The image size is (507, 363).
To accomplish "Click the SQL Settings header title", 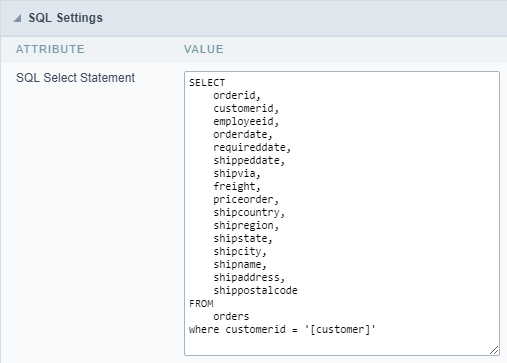I will [65, 18].
